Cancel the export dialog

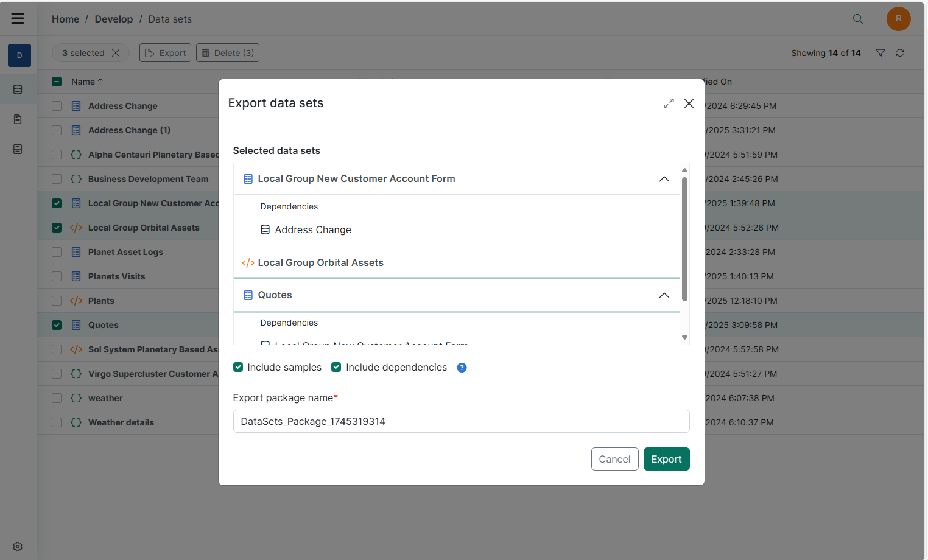615,459
